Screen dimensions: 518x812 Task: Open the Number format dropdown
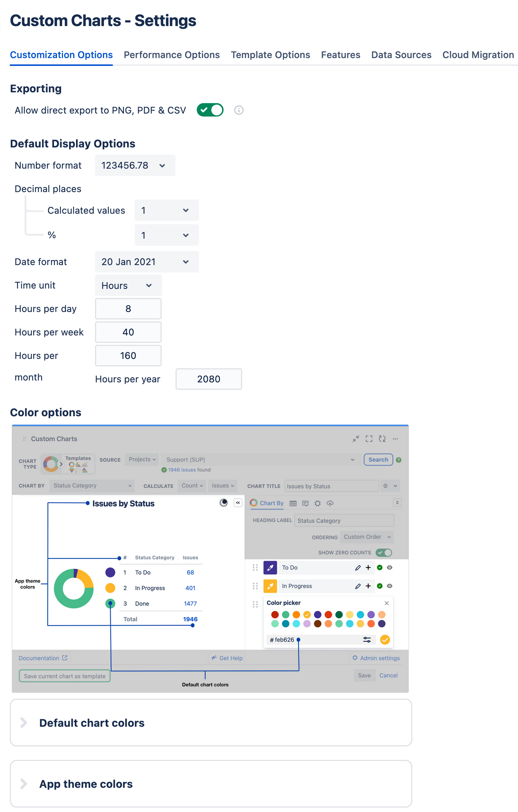click(135, 165)
